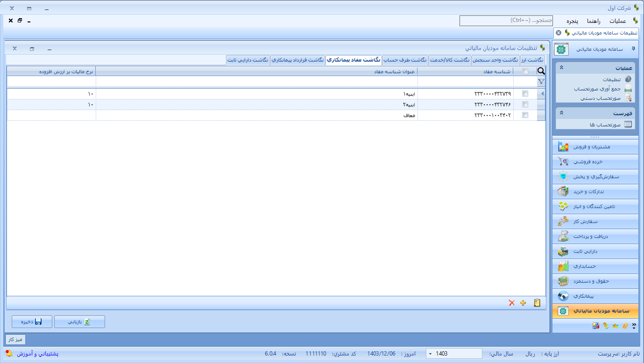Open the پنجره menu
This screenshot has height=363, width=644.
pyautogui.click(x=573, y=21)
